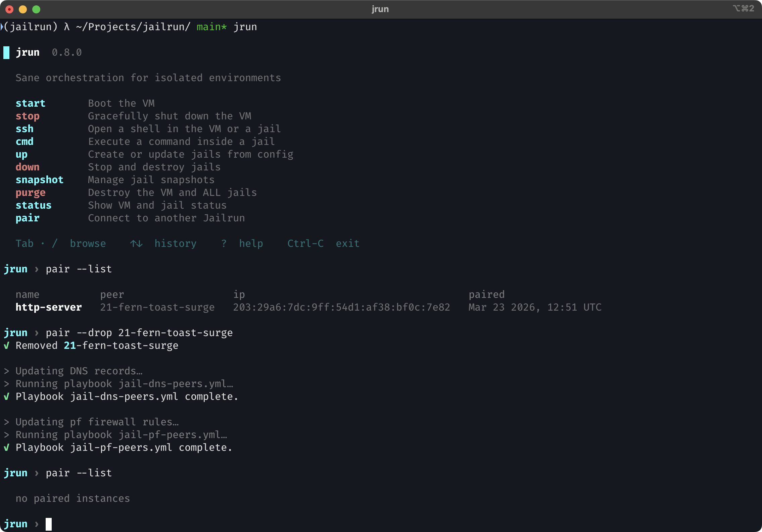Click the jrun window title text
The image size is (762, 532).
click(x=380, y=9)
